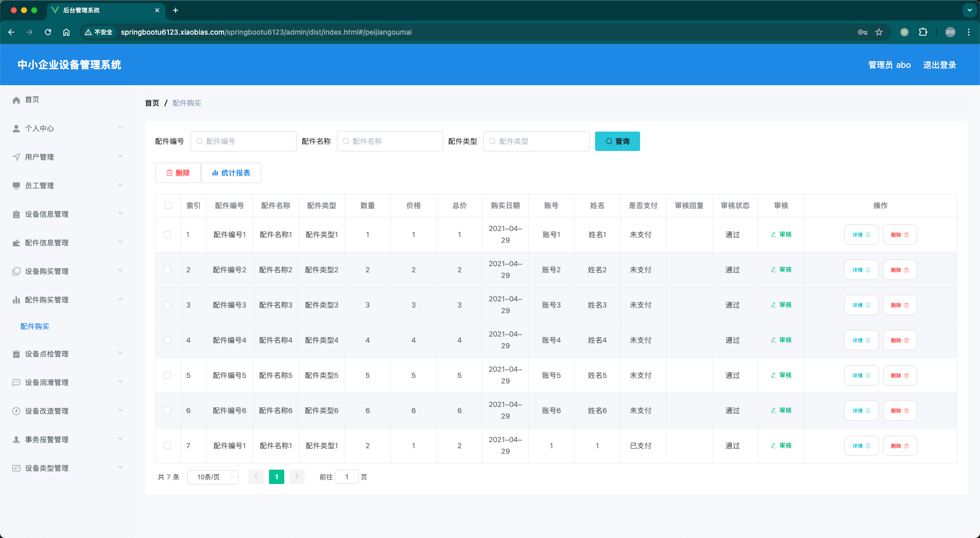The height and width of the screenshot is (538, 980).
Task: Open the browser extensions puzzle icon
Action: 923,32
